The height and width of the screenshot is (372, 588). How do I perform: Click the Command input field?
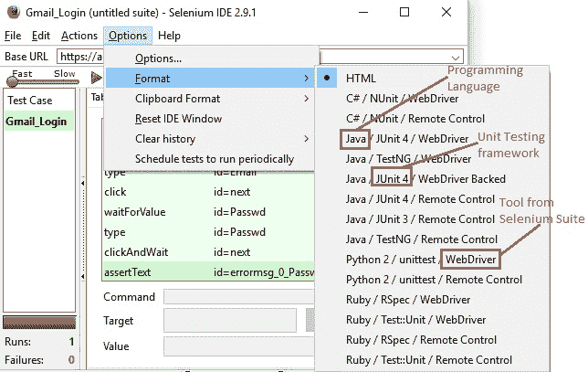click(239, 297)
